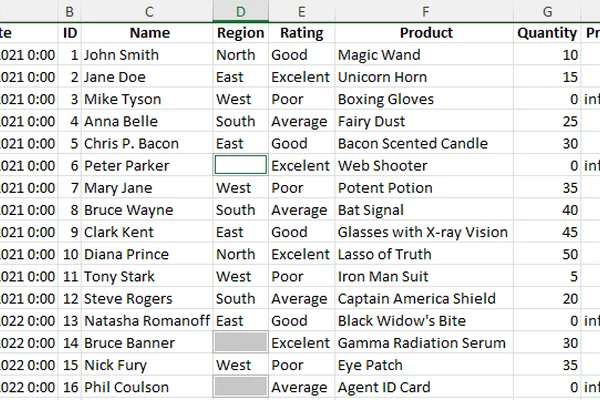The image size is (600, 400).
Task: Click the empty Region cell for Peter Parker
Action: coord(241,165)
